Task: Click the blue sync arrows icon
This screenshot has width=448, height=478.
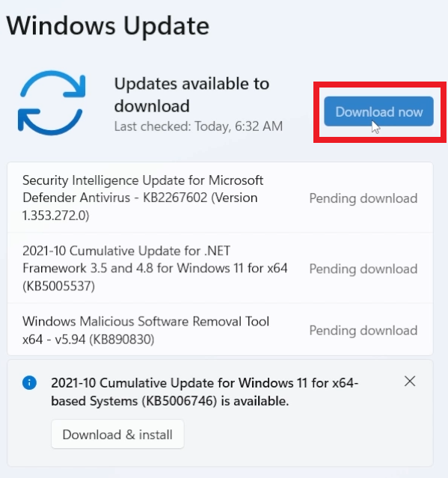Action: 52,102
